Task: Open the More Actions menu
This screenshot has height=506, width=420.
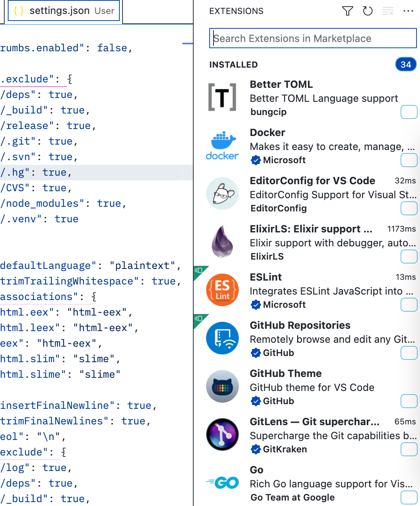Action: (408, 11)
